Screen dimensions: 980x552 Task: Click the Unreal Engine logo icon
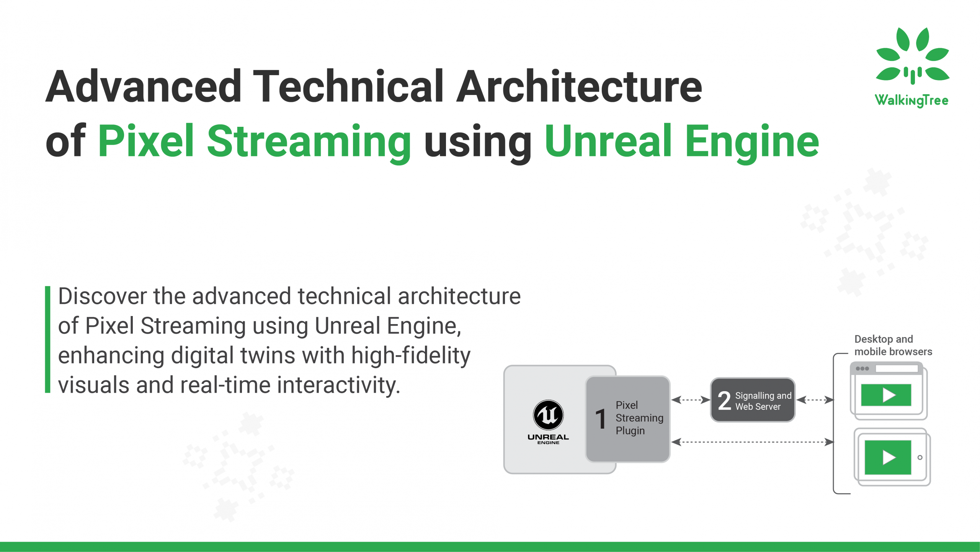(x=548, y=416)
